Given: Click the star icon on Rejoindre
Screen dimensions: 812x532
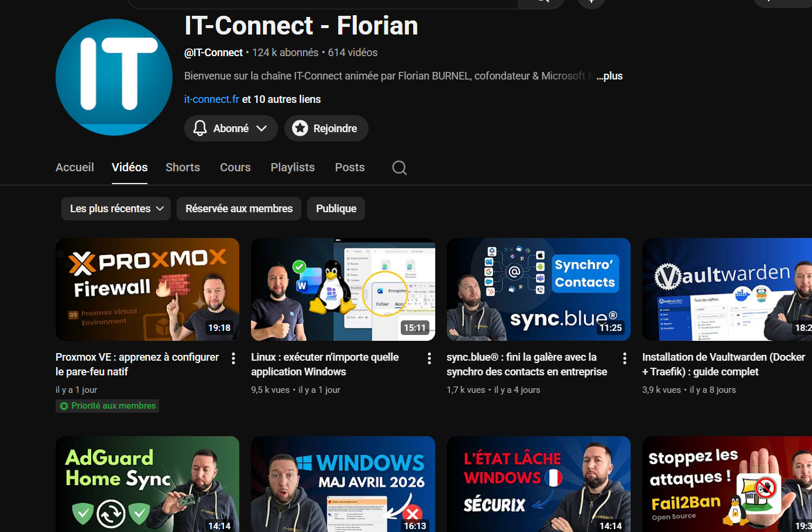Looking at the screenshot, I should (x=300, y=129).
